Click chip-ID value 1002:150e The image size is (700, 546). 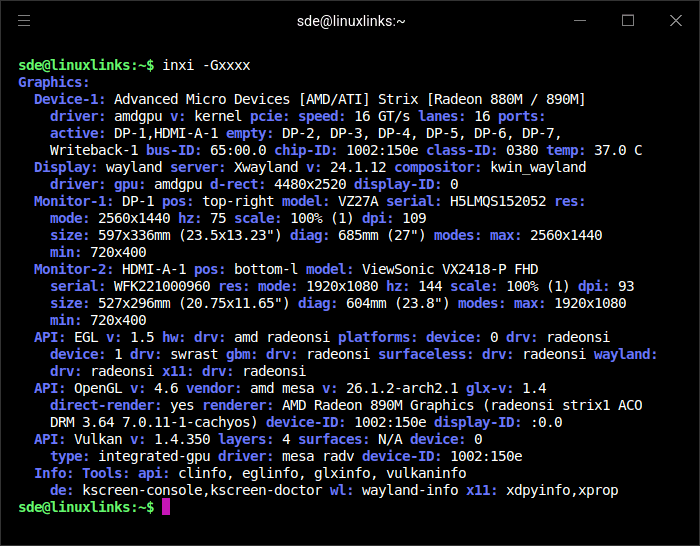tap(382, 150)
